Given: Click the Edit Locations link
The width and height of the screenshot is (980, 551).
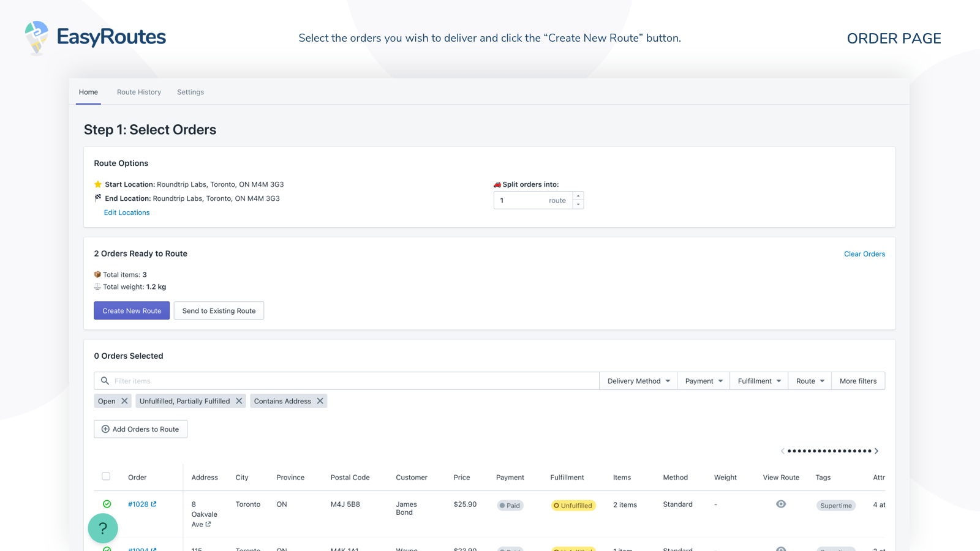Looking at the screenshot, I should point(127,212).
